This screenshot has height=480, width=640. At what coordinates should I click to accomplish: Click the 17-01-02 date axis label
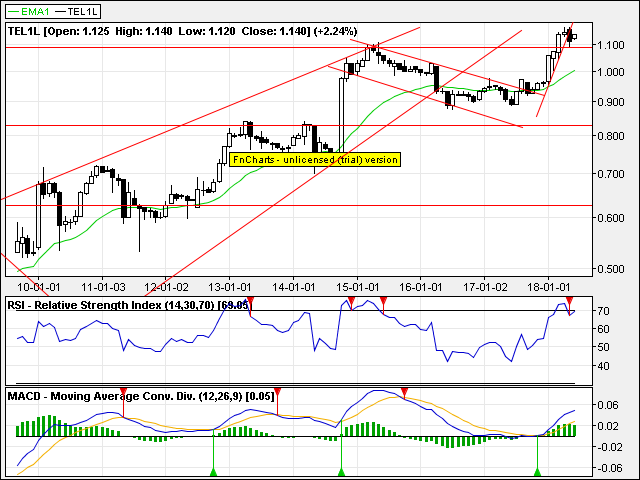[485, 287]
